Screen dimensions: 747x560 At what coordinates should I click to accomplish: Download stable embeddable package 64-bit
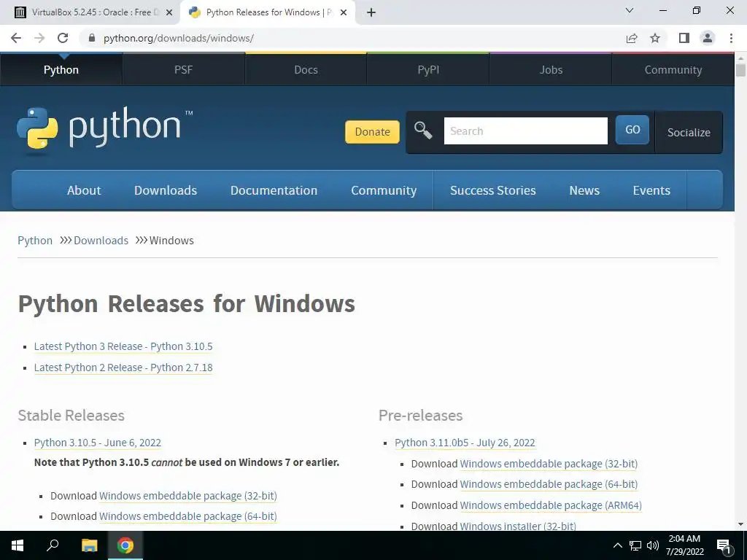click(x=188, y=516)
